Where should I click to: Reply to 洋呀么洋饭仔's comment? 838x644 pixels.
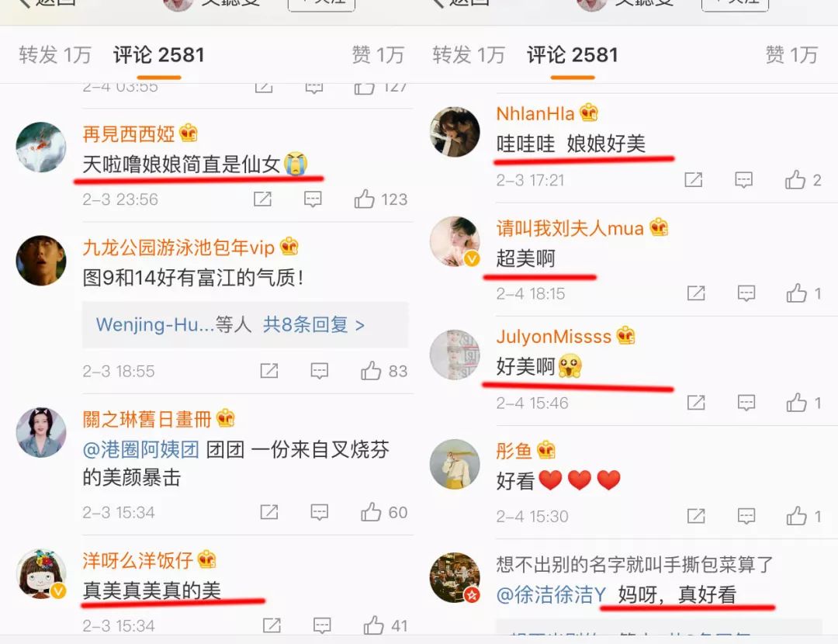click(x=322, y=625)
